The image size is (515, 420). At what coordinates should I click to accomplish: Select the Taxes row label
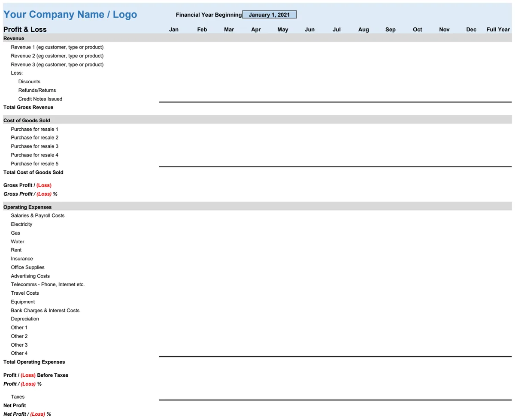coord(18,397)
